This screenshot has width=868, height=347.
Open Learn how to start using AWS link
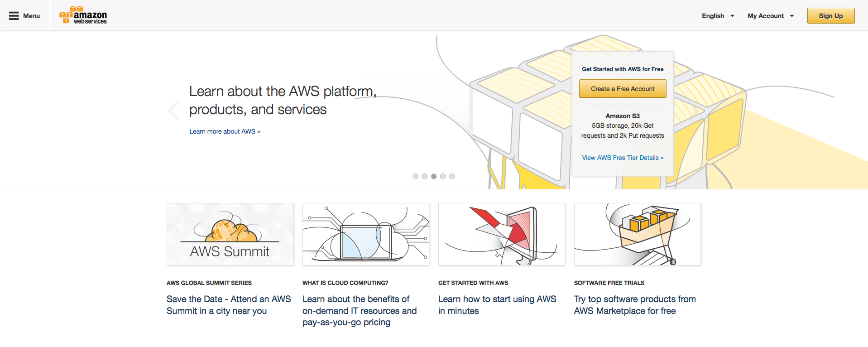[x=497, y=305]
